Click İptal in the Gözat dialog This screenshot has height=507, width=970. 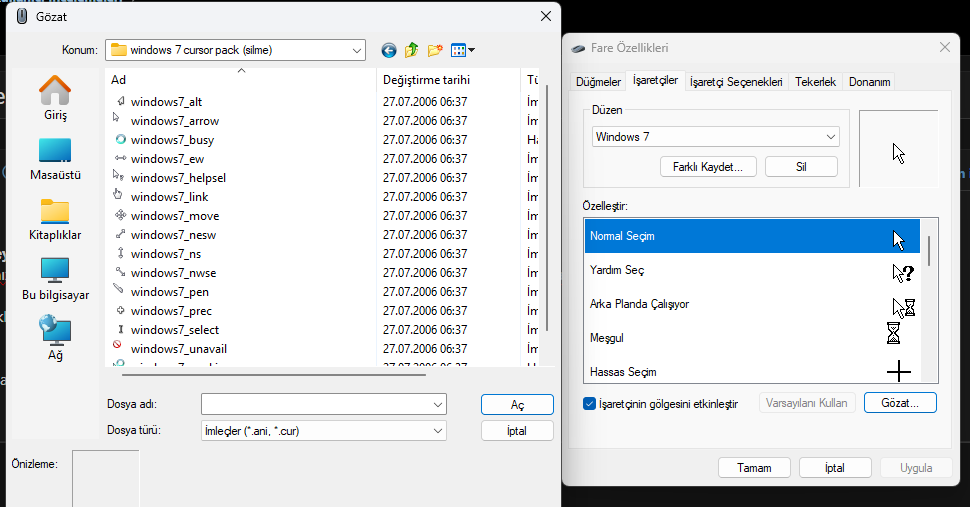517,431
